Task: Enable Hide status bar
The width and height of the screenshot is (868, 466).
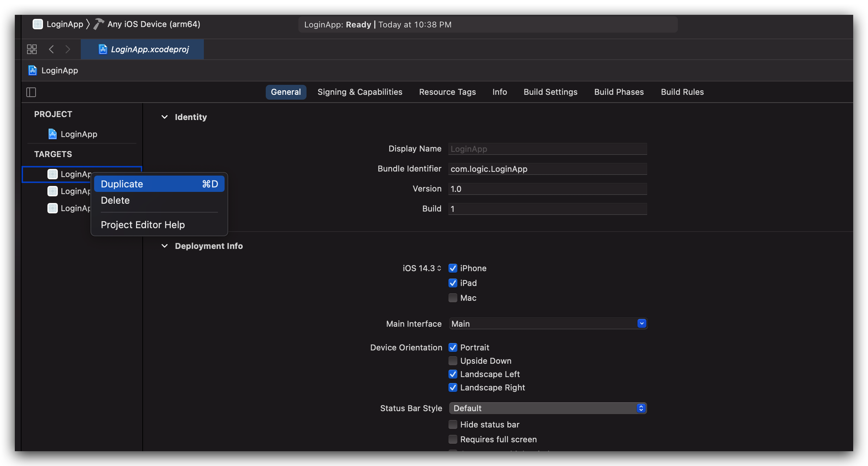Action: click(453, 425)
